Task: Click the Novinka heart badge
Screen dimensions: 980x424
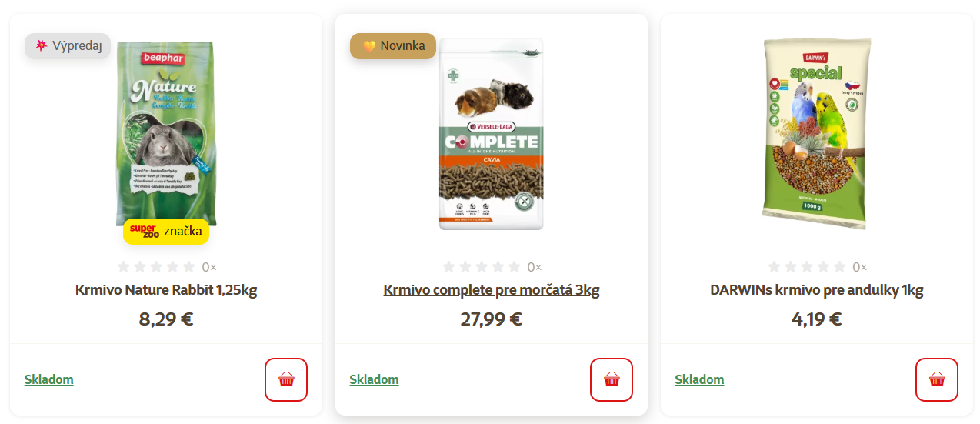Action: click(x=393, y=46)
